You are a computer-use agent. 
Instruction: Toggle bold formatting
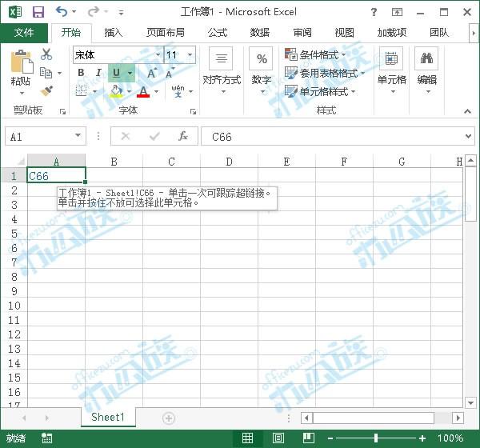81,73
